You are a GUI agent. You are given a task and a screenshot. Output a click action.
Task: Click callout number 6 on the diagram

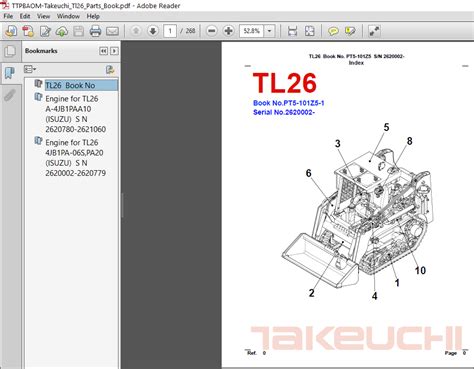tap(309, 173)
